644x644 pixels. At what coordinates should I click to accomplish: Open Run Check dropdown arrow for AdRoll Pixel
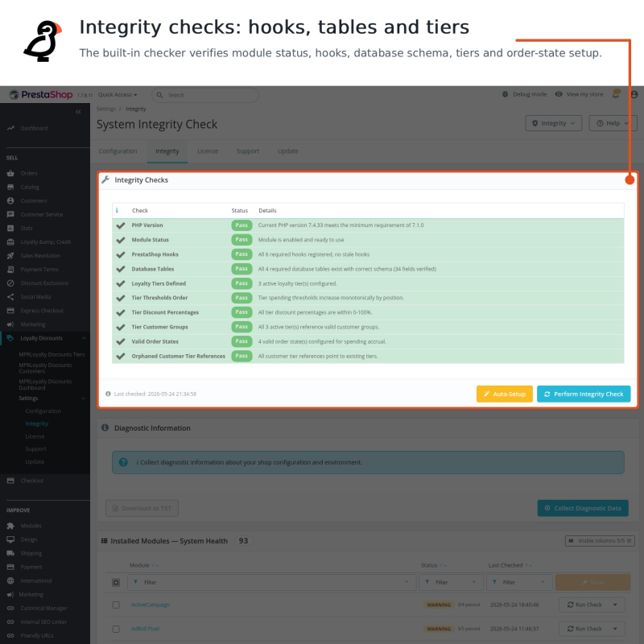(615, 629)
